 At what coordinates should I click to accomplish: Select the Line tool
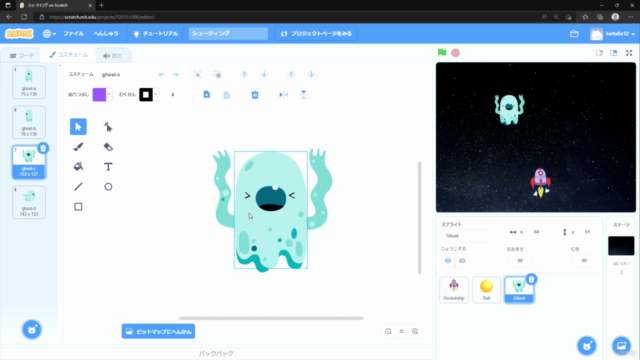78,187
